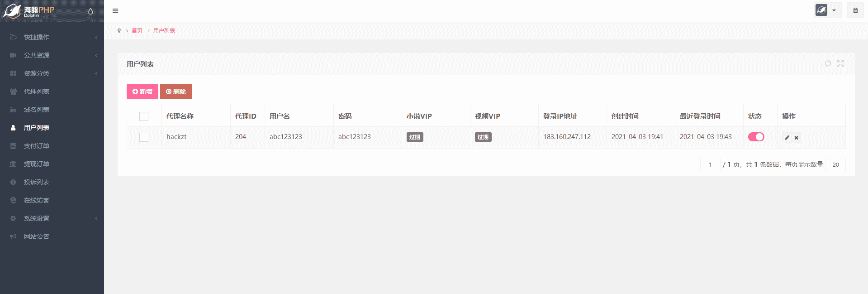868x294 pixels.
Task: Click the 创建时间 column header
Action: click(x=625, y=116)
